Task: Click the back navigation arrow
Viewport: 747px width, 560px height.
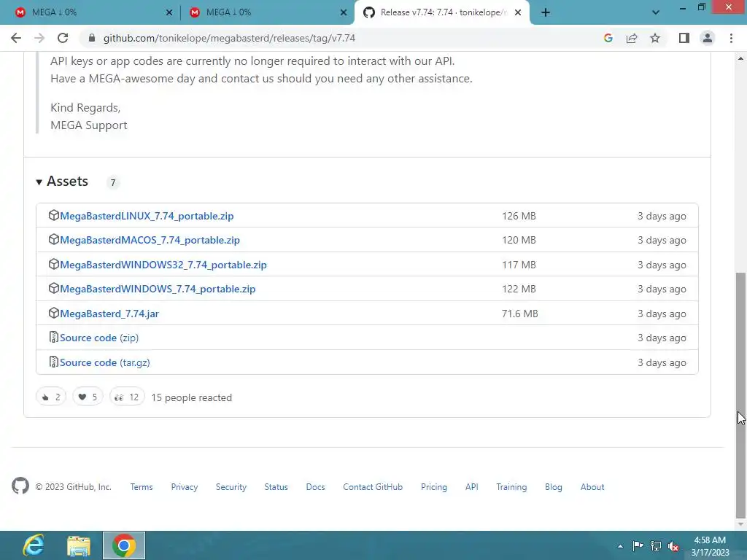Action: point(16,38)
